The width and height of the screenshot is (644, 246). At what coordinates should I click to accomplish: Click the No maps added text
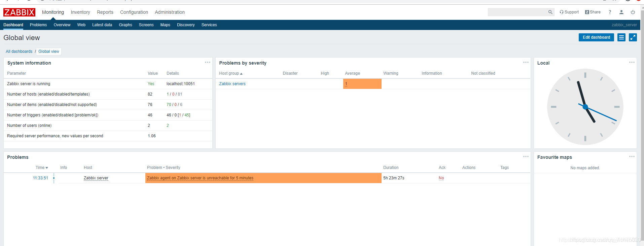coord(585,168)
